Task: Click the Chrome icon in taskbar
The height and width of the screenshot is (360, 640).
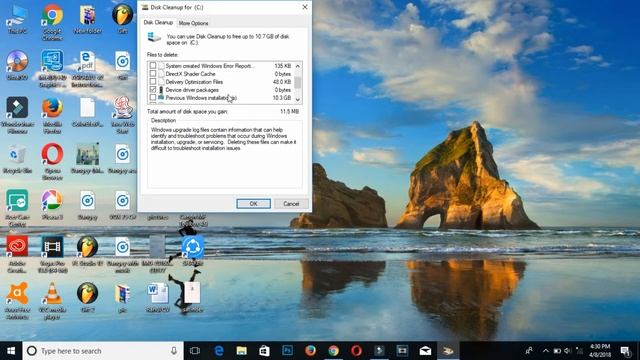Action: point(333,351)
